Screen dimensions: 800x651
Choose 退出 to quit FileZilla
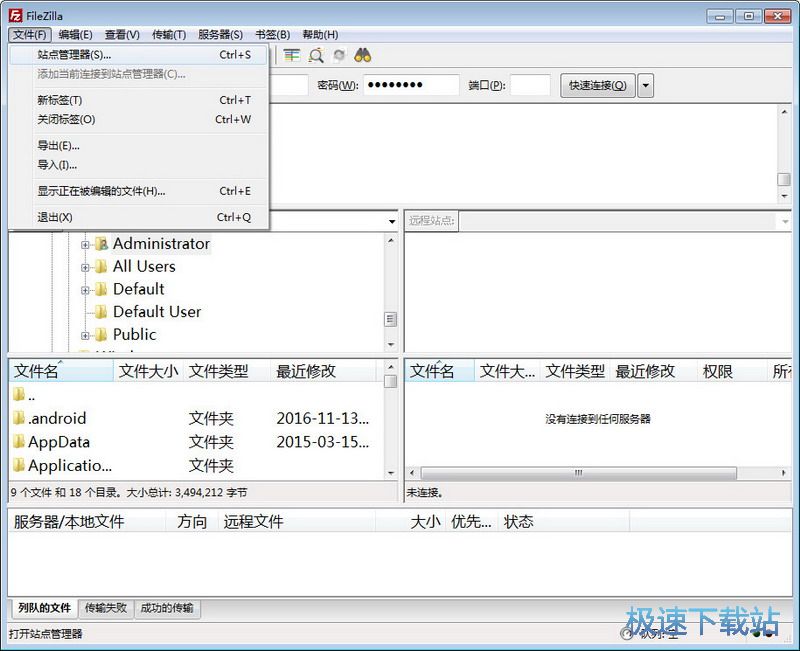click(56, 217)
